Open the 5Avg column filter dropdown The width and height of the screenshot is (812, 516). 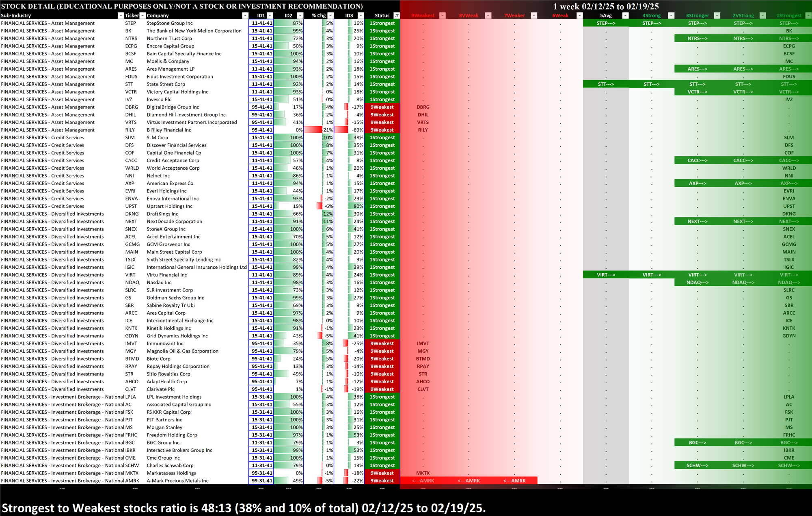(625, 15)
